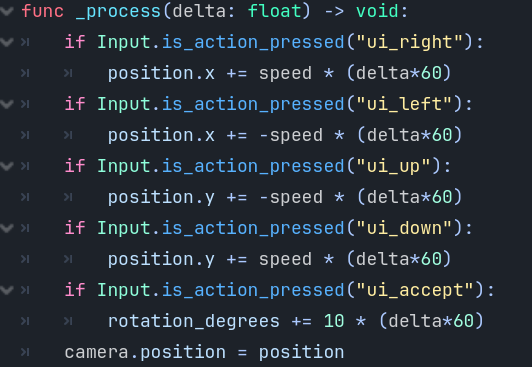Fold the ui_accept if-block
This screenshot has height=367, width=532.
coord(6,290)
